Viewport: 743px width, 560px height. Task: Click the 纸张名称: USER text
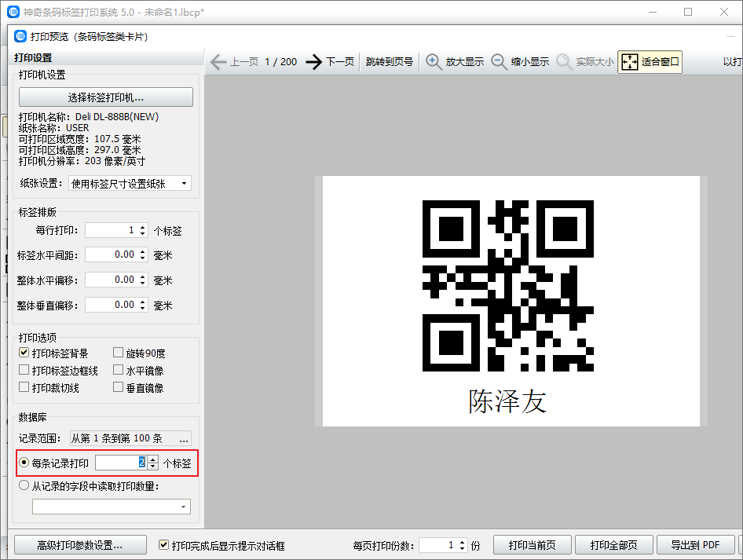click(53, 128)
